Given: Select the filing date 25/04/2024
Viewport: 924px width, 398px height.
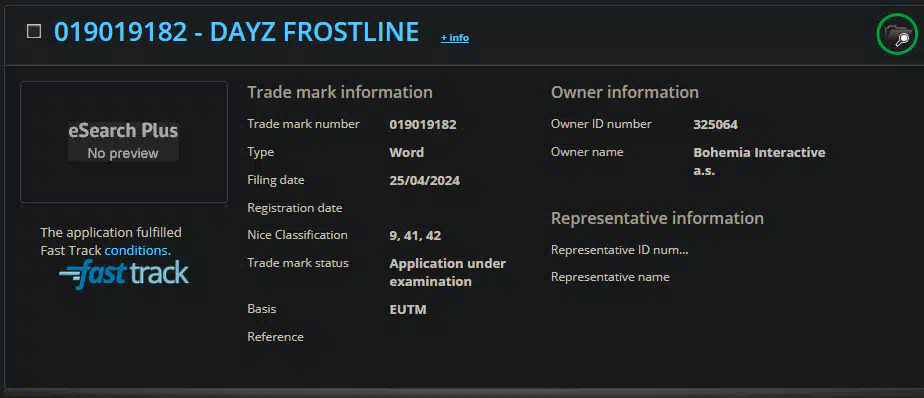Looking at the screenshot, I should click(425, 180).
